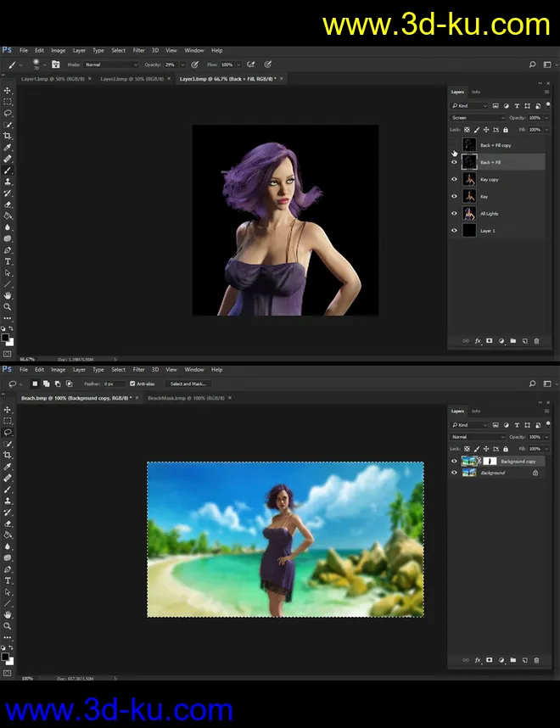Add layer style via fx icon in bottom Layers panel
This screenshot has height=728, width=560.
[x=477, y=659]
